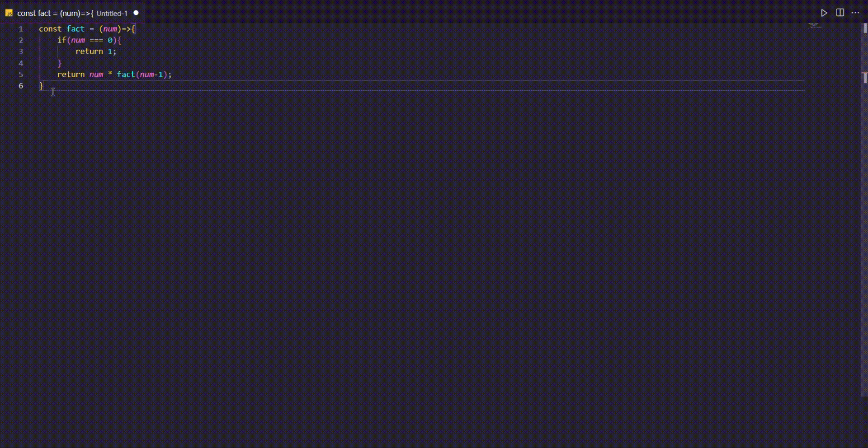The width and height of the screenshot is (868, 448).
Task: Click the if keyword on line 2
Action: pyautogui.click(x=62, y=40)
